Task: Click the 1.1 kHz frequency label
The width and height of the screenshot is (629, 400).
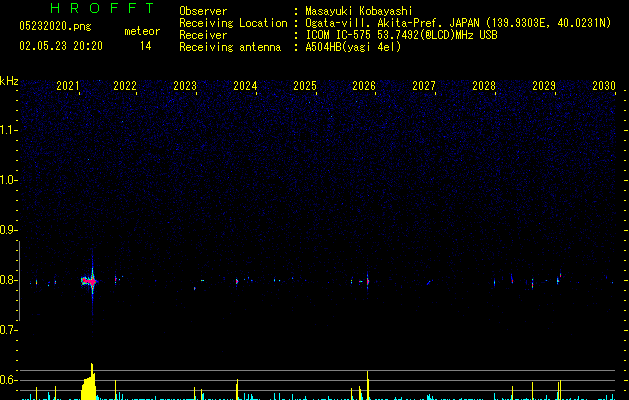Action: pyautogui.click(x=9, y=130)
